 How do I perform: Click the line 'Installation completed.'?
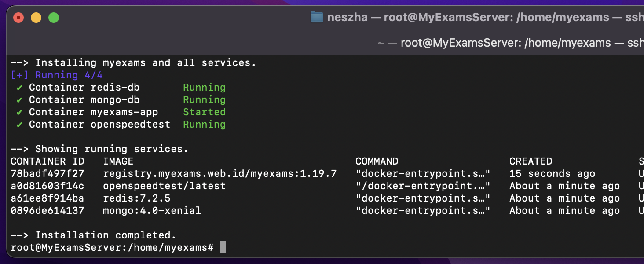click(x=106, y=235)
